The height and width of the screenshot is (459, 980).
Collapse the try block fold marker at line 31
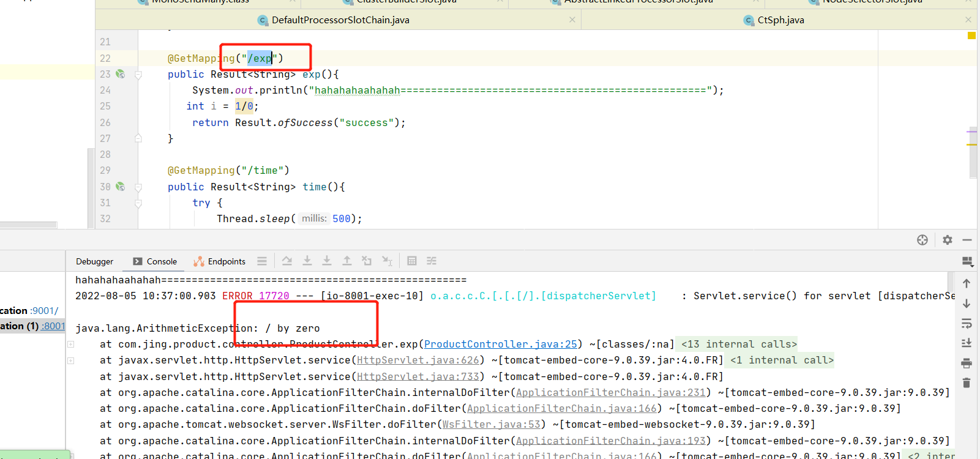click(x=138, y=203)
